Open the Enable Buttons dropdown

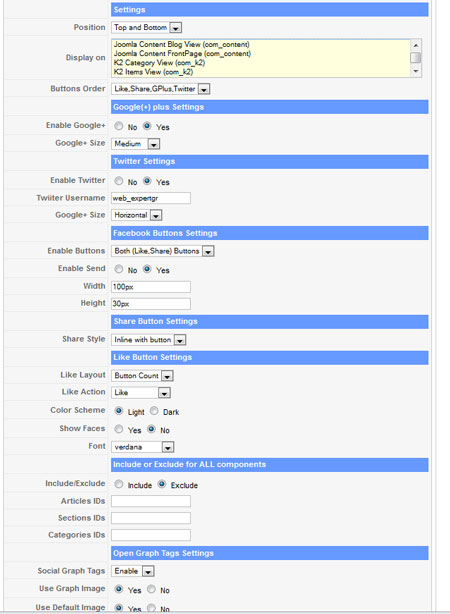(x=163, y=251)
